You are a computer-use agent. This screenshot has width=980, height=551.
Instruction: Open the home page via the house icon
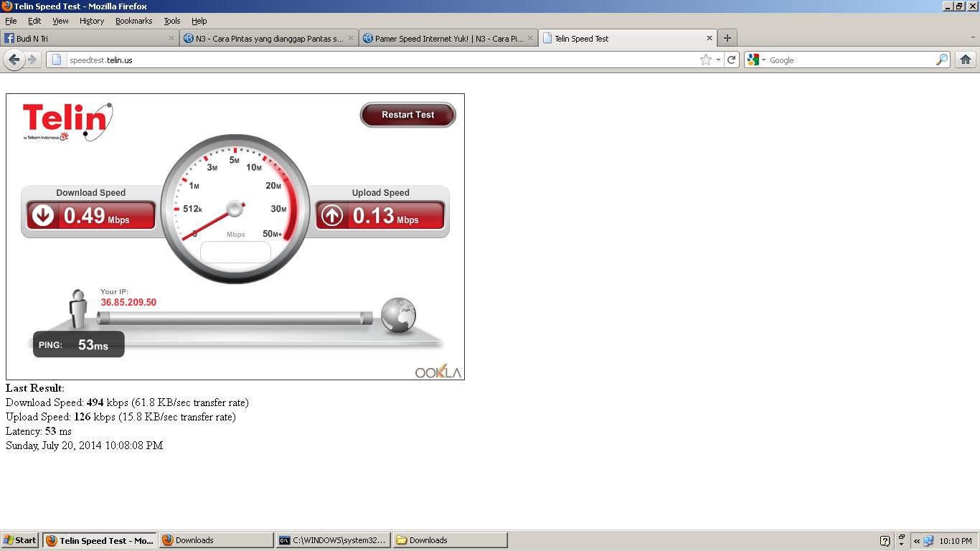[966, 60]
